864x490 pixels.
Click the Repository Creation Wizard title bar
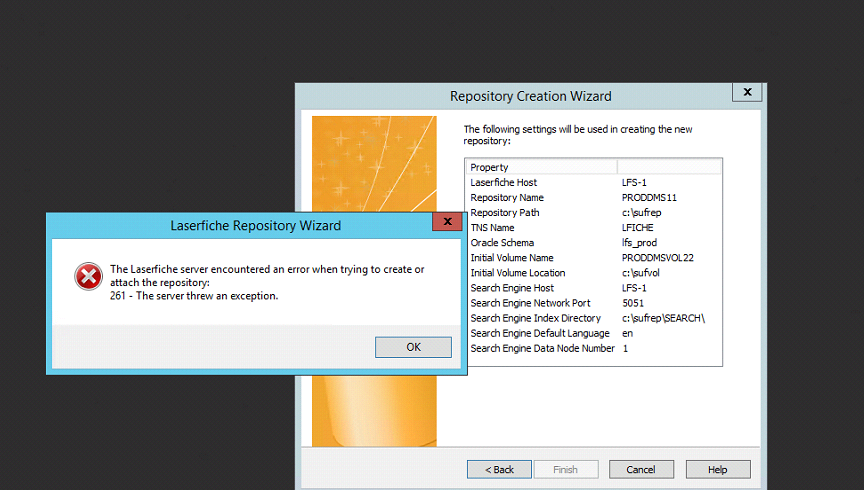[x=530, y=96]
